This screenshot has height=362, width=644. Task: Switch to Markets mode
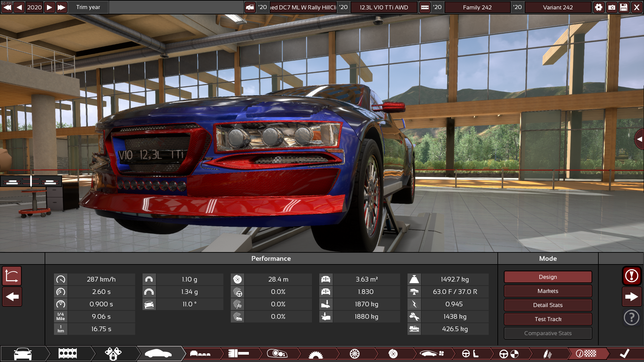[548, 291]
